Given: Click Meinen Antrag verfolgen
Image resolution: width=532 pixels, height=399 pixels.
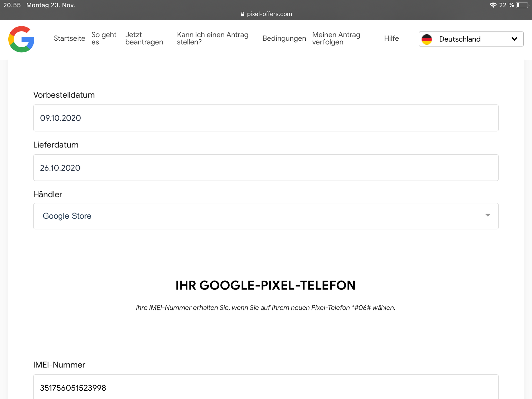Looking at the screenshot, I should click(336, 38).
